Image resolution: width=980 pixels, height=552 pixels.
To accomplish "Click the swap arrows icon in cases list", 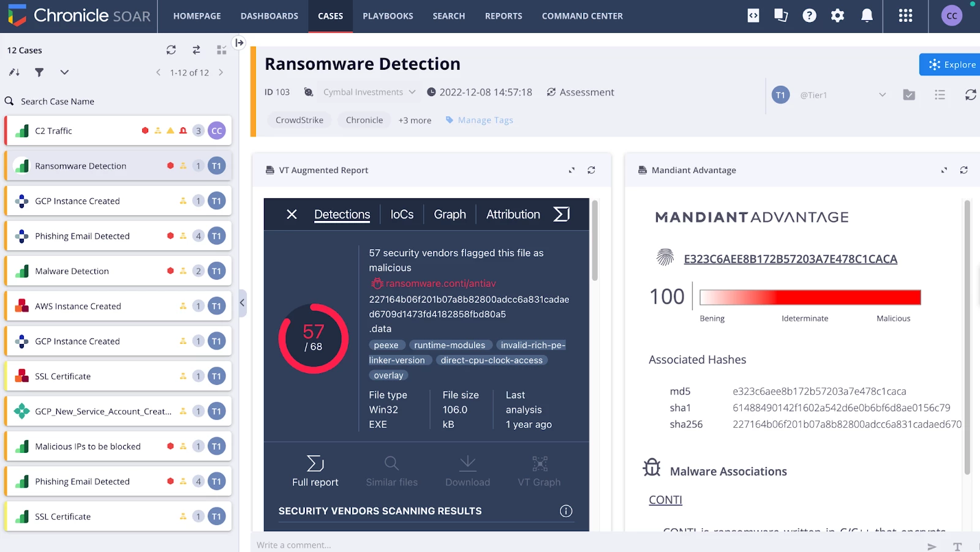I will tap(196, 50).
